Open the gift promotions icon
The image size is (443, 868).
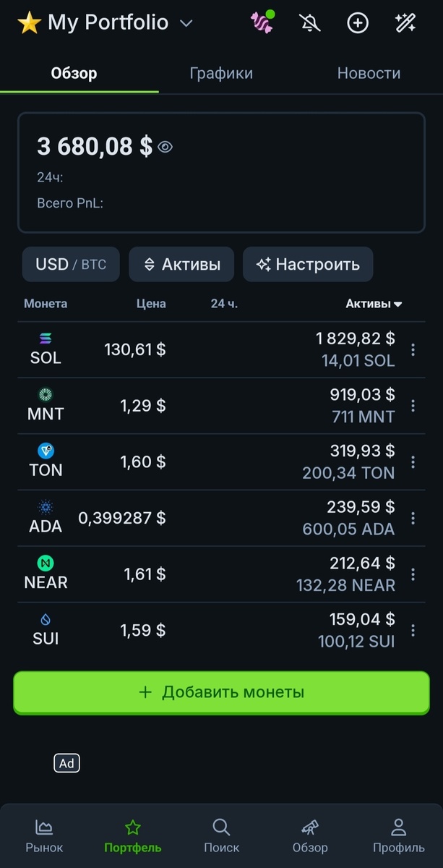(262, 22)
